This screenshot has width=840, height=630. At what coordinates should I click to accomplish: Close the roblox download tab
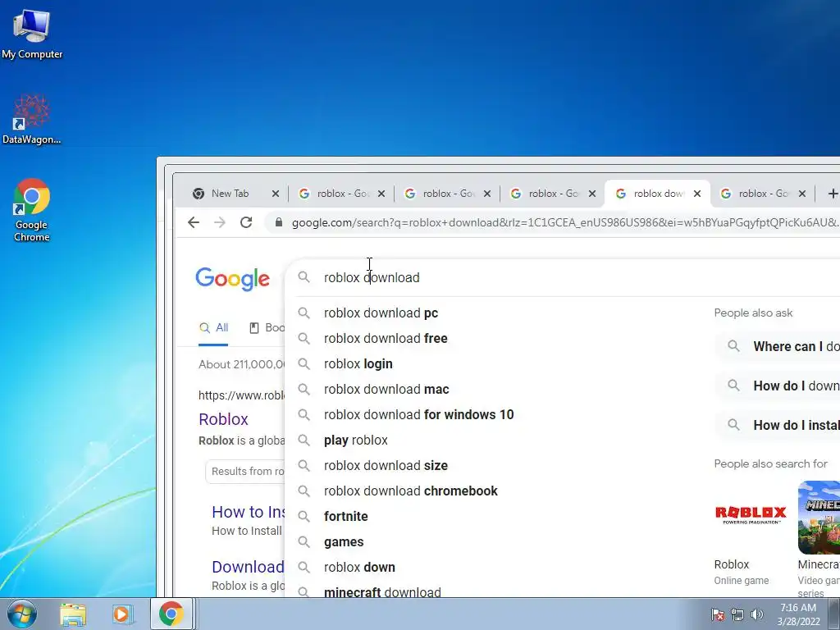point(697,194)
